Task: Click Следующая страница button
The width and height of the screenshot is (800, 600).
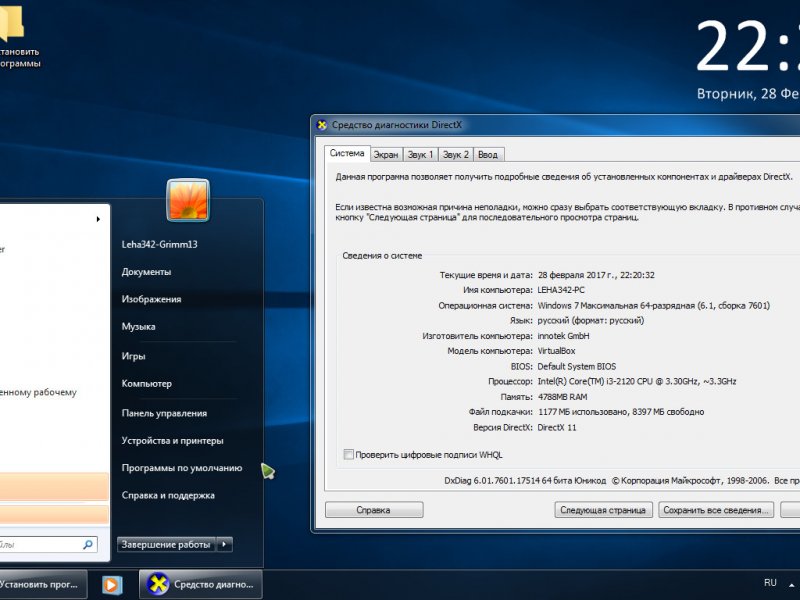Action: tap(603, 510)
